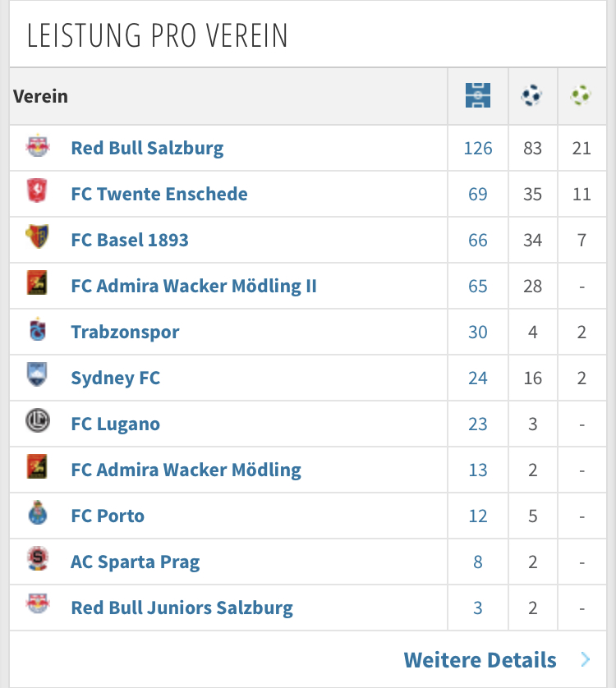Open the 126 appearances for Red Bull Salzburg
616x688 pixels.
click(478, 149)
